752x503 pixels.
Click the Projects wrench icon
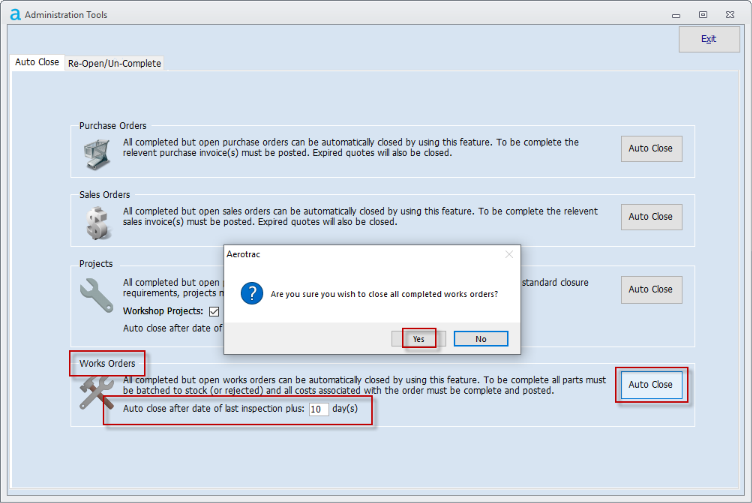[x=98, y=297]
